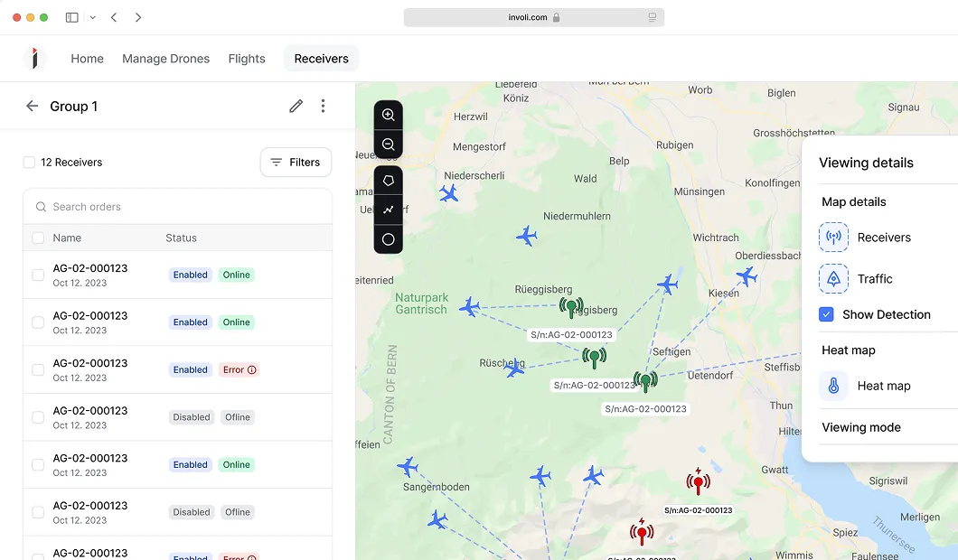Activate the polygon drawing tool
Image resolution: width=958 pixels, height=560 pixels.
[x=389, y=180]
